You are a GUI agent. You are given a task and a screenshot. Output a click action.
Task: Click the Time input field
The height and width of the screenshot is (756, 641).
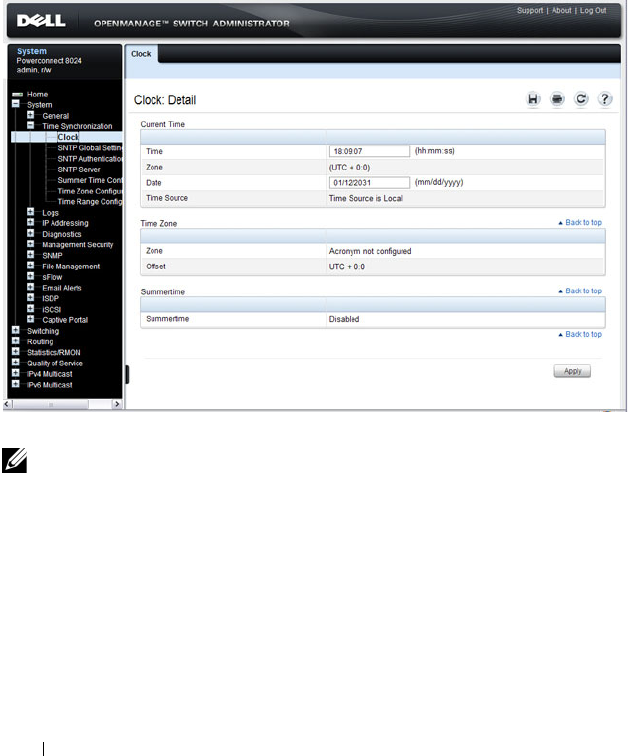pyautogui.click(x=369, y=151)
